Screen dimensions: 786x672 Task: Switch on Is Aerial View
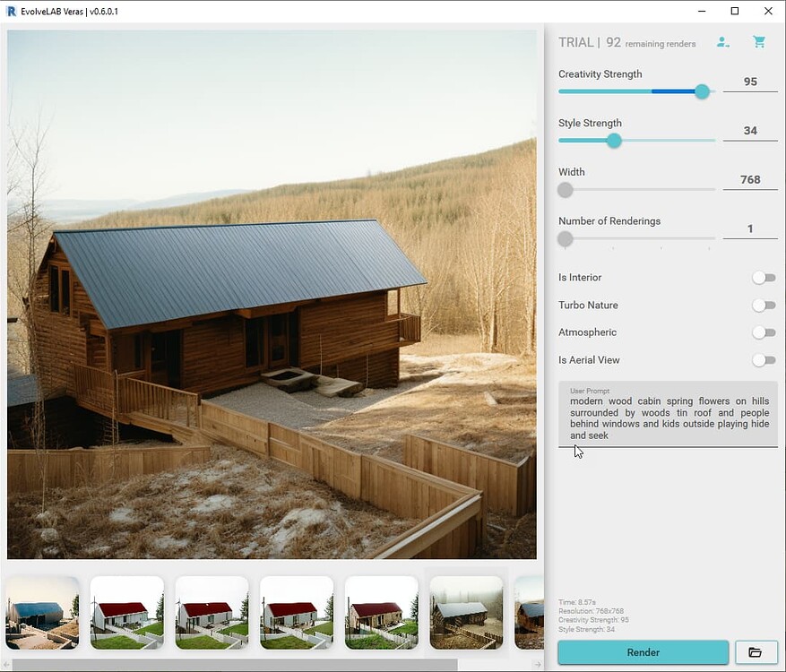764,360
